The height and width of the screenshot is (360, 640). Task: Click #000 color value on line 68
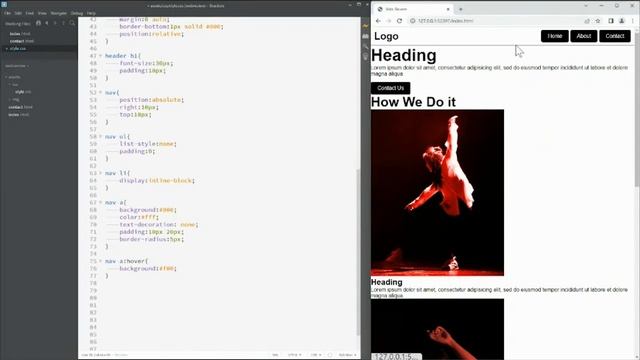(x=167, y=210)
